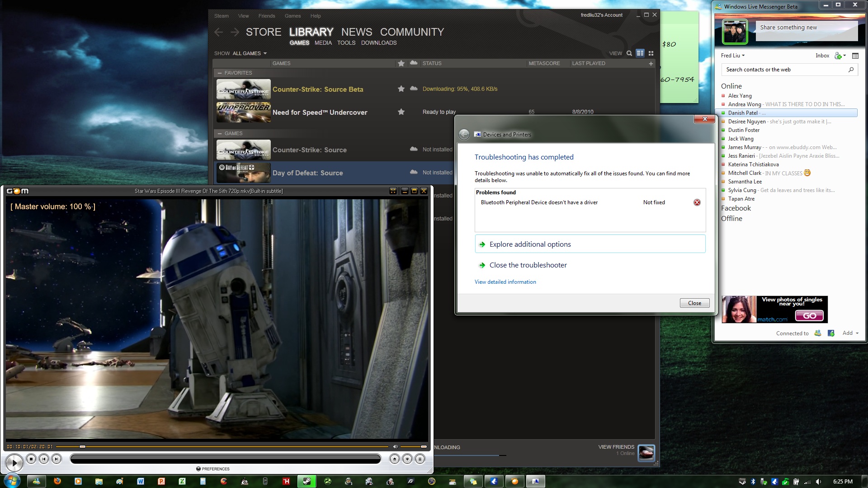
Task: Open the Steam STORE tab
Action: tap(264, 32)
